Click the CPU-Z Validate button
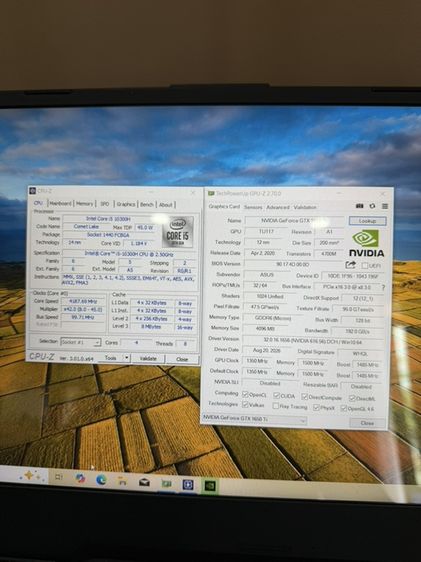 click(148, 358)
